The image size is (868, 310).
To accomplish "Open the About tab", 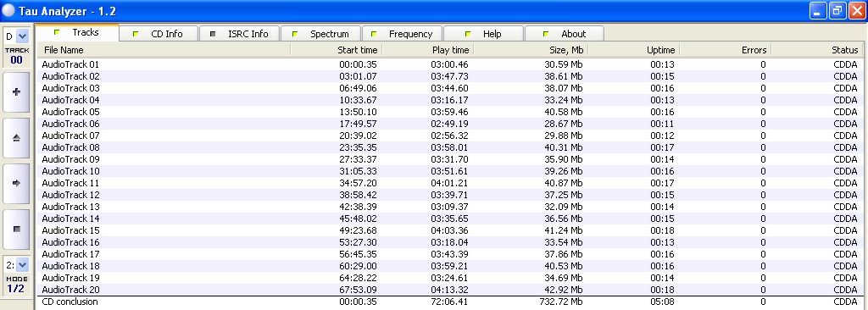I will (564, 34).
